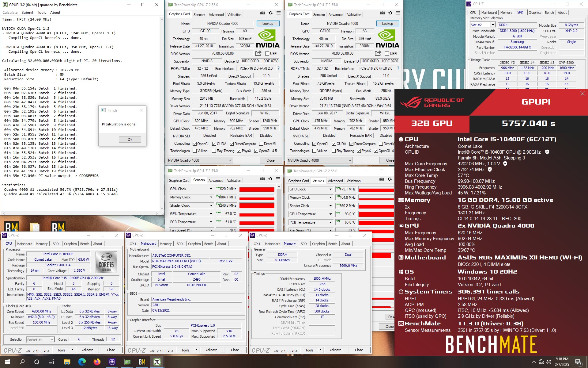The width and height of the screenshot is (588, 368).
Task: Toggle DirectCompute checkbox in left GPU-Z window
Action: (x=232, y=144)
